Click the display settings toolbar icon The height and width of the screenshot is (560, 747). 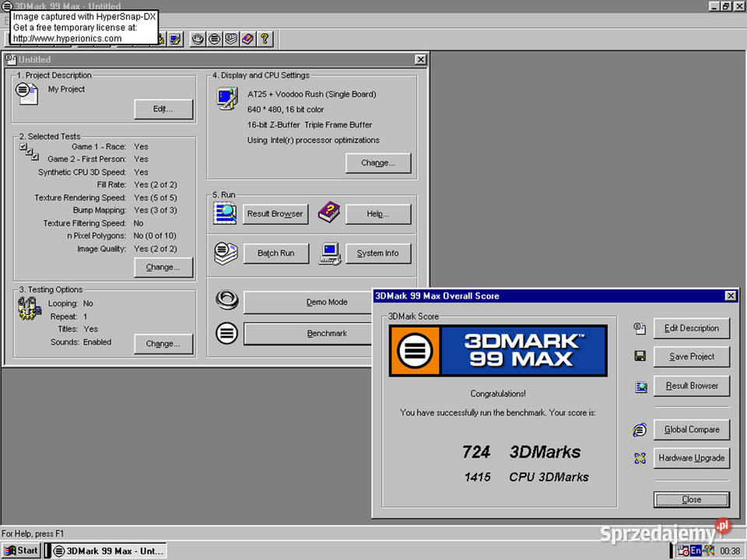coord(175,39)
